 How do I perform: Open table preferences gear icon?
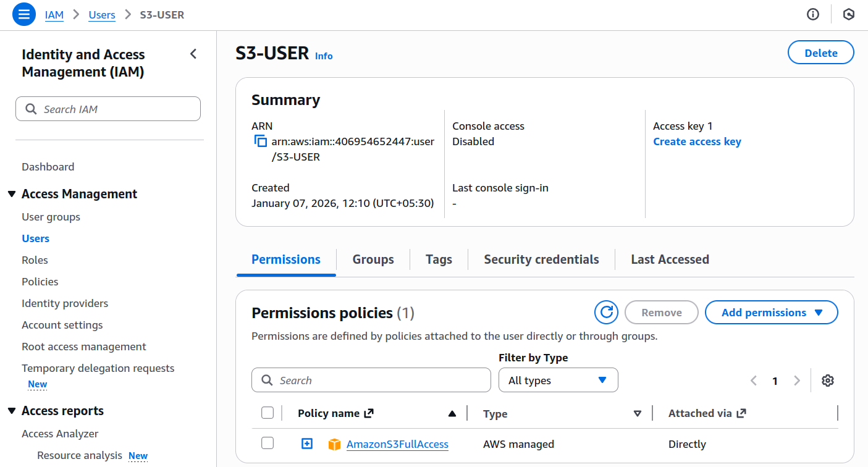pos(828,381)
